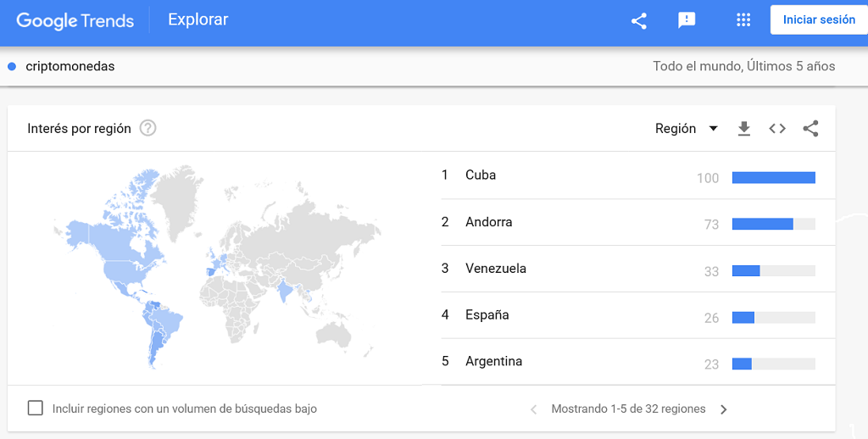Click Brazil on the world map
Image resolution: width=868 pixels, height=439 pixels.
tap(167, 322)
